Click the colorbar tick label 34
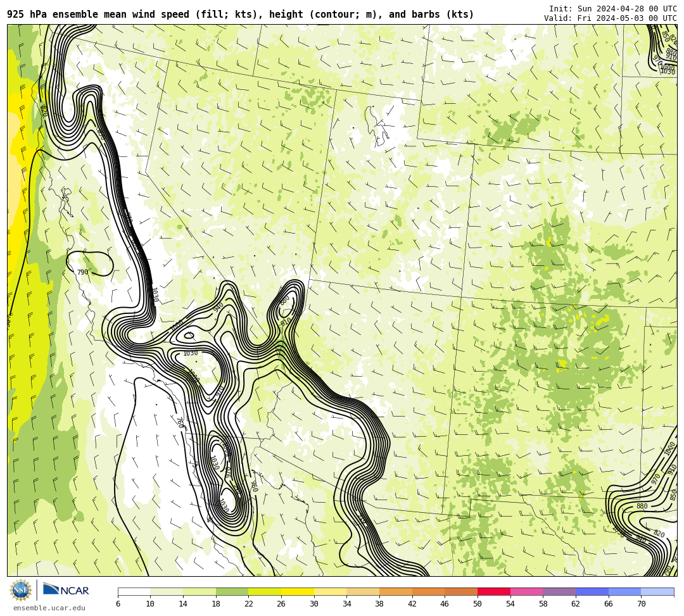Screen dimensions: 684x616 [347, 604]
